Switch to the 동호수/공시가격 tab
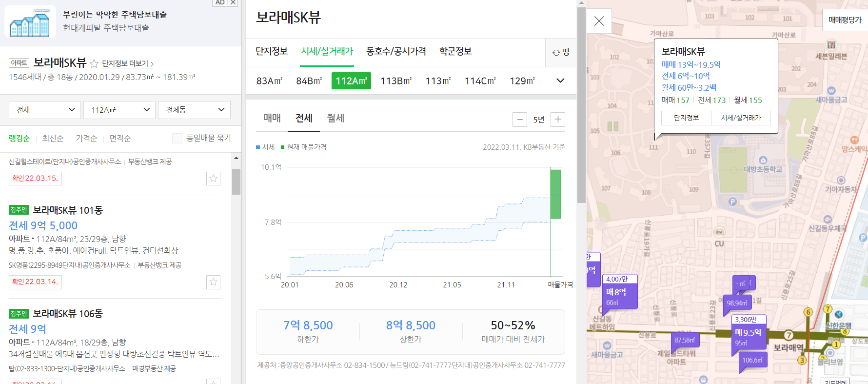The image size is (868, 384). click(x=396, y=51)
